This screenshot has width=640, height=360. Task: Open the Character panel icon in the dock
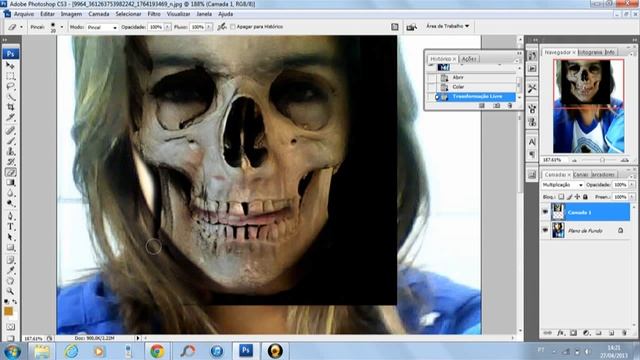(532, 142)
